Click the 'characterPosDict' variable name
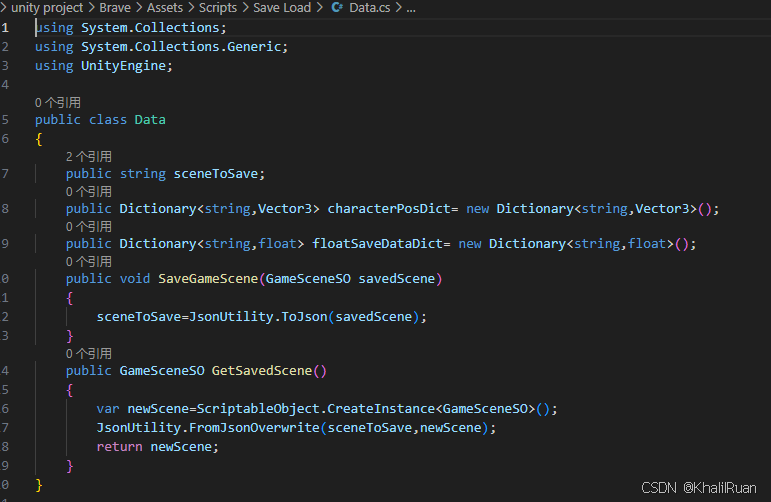771x502 pixels. (389, 208)
